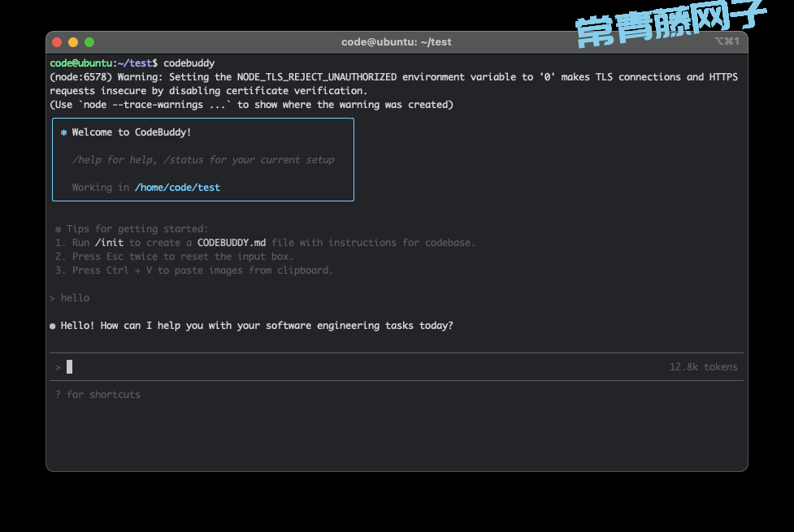
Task: Click the ⌥⌘1 shortcut indicator in title bar
Action: (x=727, y=41)
